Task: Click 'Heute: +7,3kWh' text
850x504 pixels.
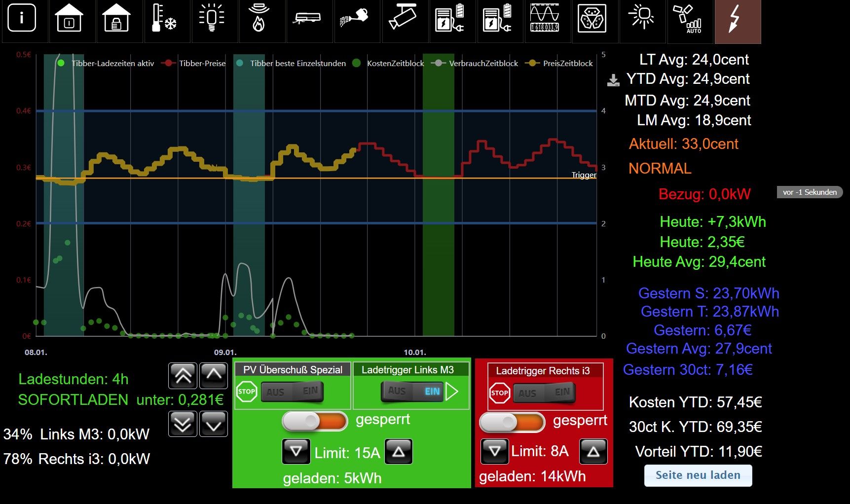Action: click(713, 221)
